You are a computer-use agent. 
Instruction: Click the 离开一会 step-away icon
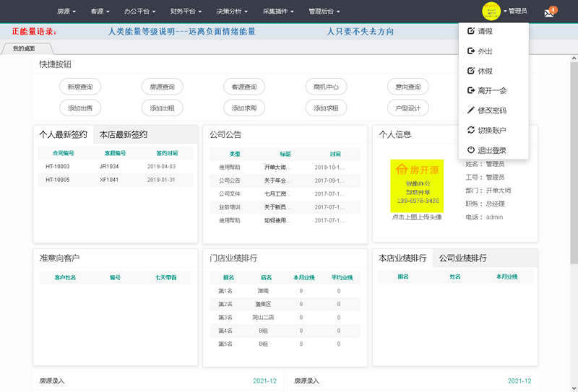471,90
